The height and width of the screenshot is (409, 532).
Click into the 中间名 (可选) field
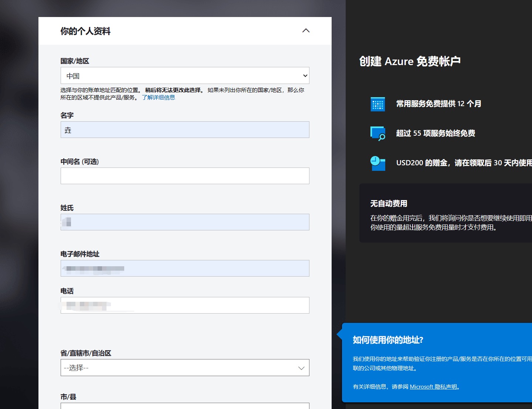click(x=185, y=176)
